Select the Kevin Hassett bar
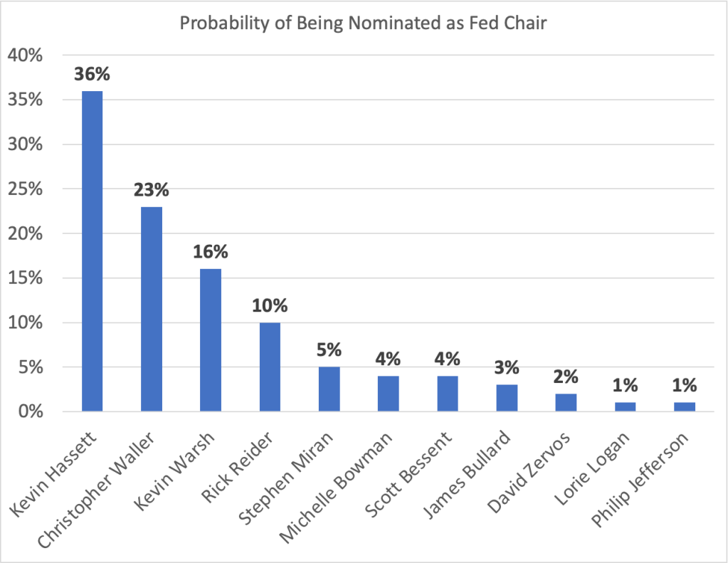Screen dimensions: 728x563 click(x=92, y=251)
